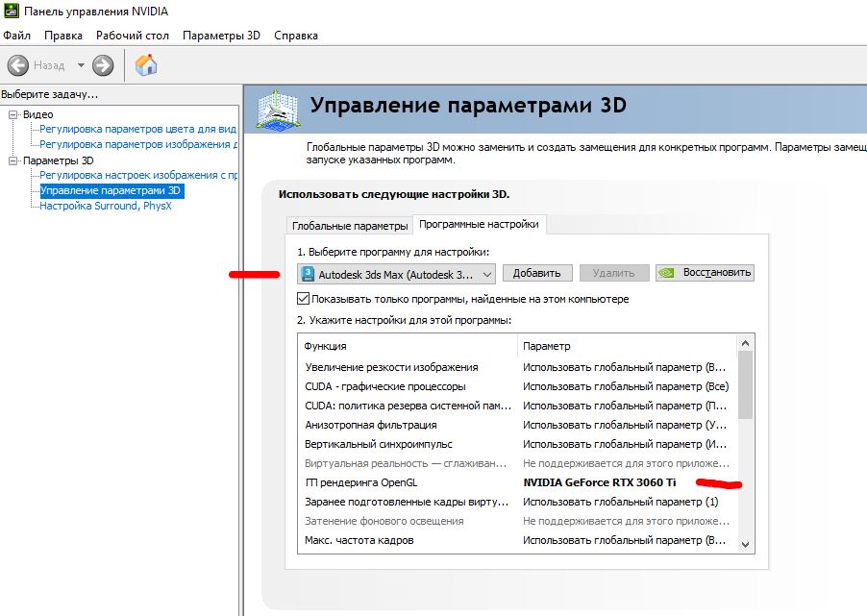Select Увеличение резкости изображения row
The height and width of the screenshot is (616, 867).
517,367
